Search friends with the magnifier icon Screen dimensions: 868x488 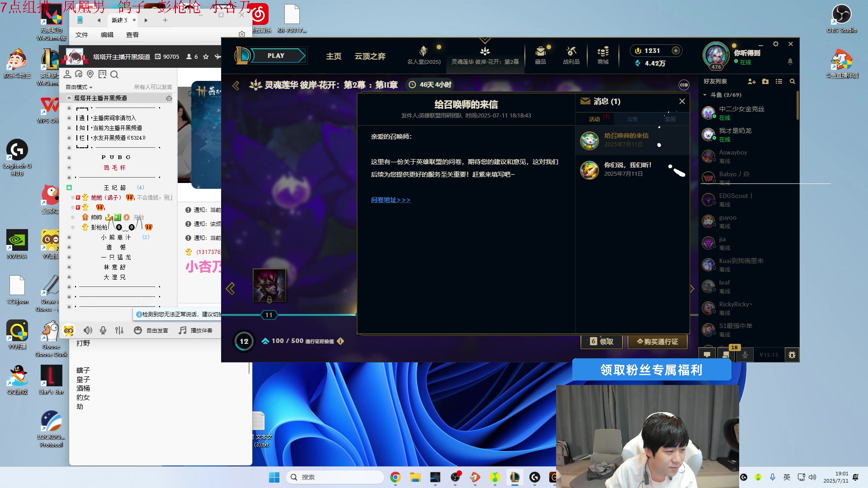pos(793,81)
